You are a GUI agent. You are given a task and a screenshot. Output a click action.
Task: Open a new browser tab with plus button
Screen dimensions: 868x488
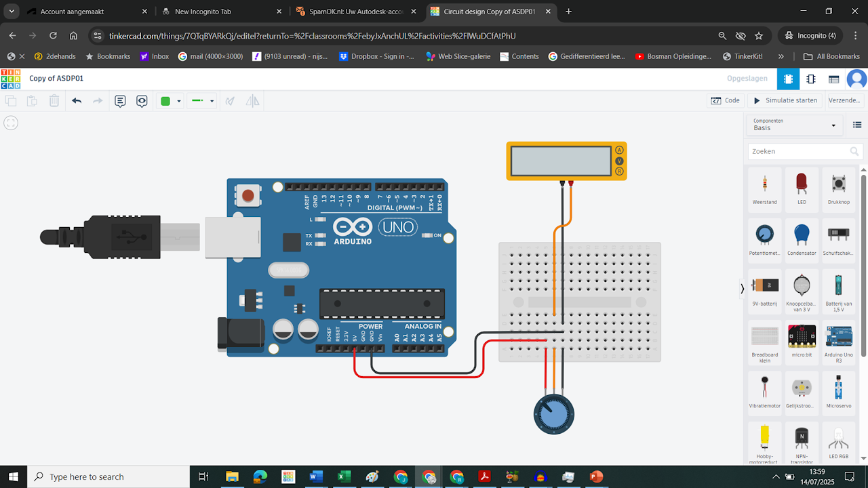(x=568, y=12)
